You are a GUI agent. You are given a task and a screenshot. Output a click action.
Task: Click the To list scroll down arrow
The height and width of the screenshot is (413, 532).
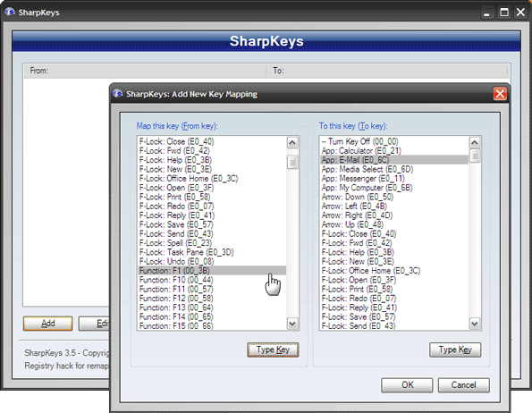(475, 324)
